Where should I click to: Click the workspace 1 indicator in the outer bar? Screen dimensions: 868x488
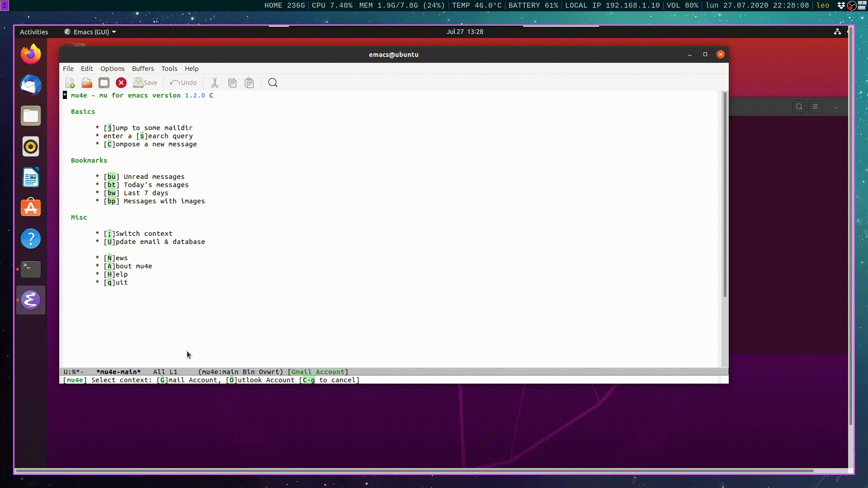(x=5, y=5)
